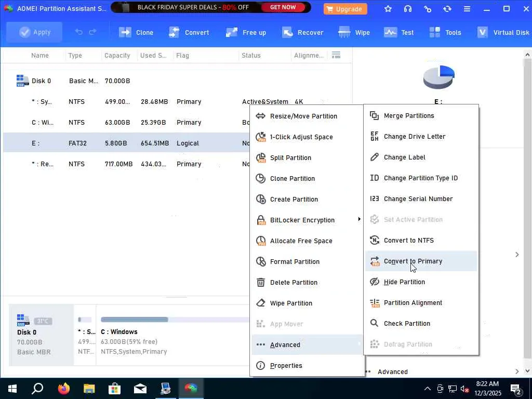This screenshot has height=399, width=532.
Task: Select Wipe Partition menu entry
Action: pos(307,303)
